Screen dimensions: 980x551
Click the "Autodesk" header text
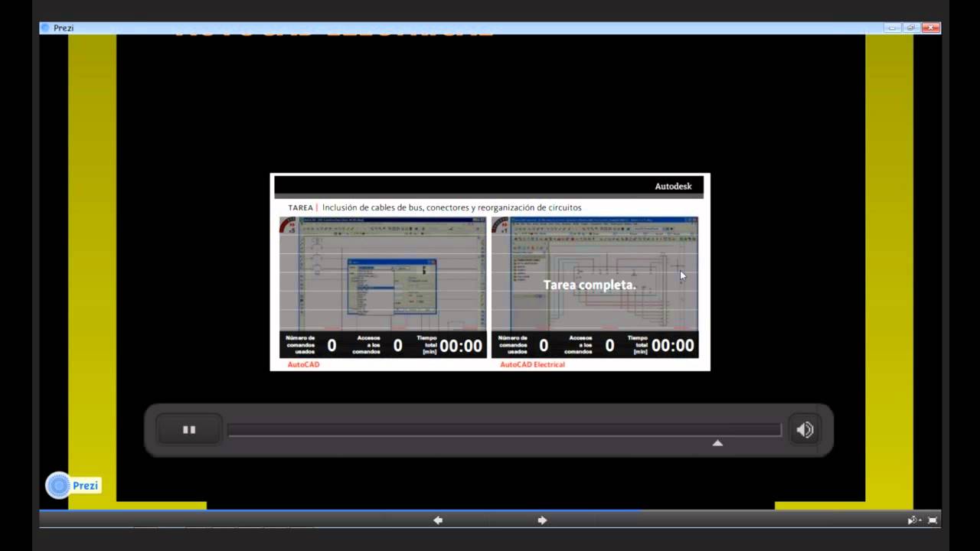673,186
